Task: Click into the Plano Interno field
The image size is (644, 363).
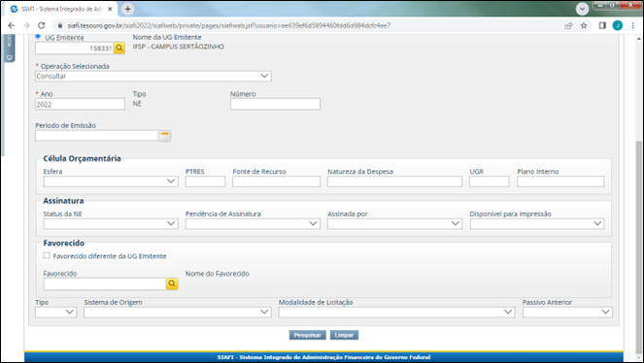Action: (x=560, y=181)
